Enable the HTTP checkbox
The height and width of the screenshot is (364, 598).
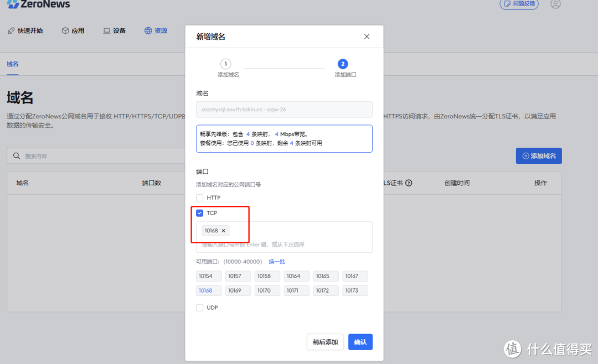click(199, 197)
